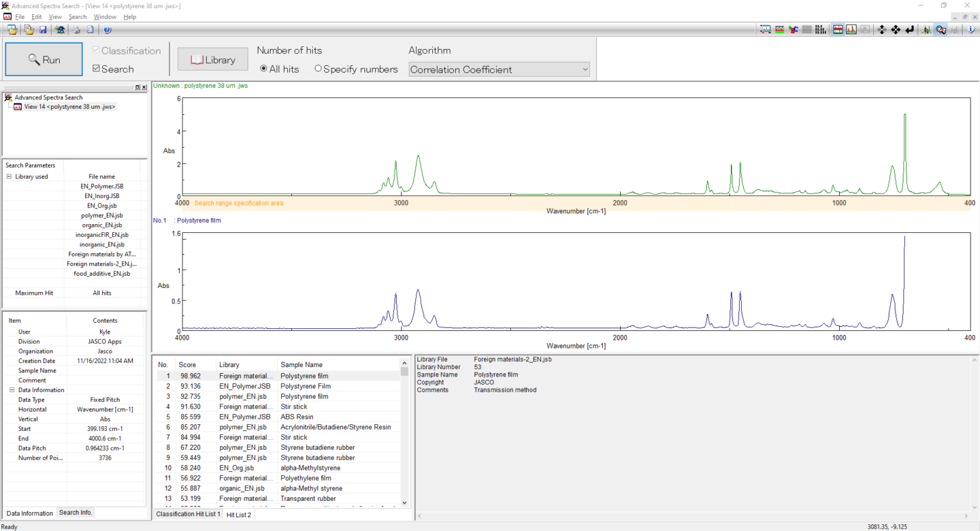Viewport: 980px width, 531px height.
Task: Open a spectrum file from the toolbar
Action: pyautogui.click(x=12, y=29)
